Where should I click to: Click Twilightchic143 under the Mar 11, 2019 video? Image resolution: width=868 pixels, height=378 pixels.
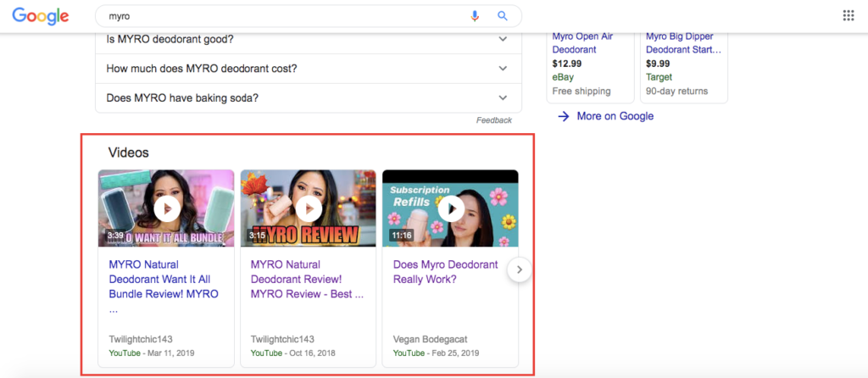coord(141,339)
